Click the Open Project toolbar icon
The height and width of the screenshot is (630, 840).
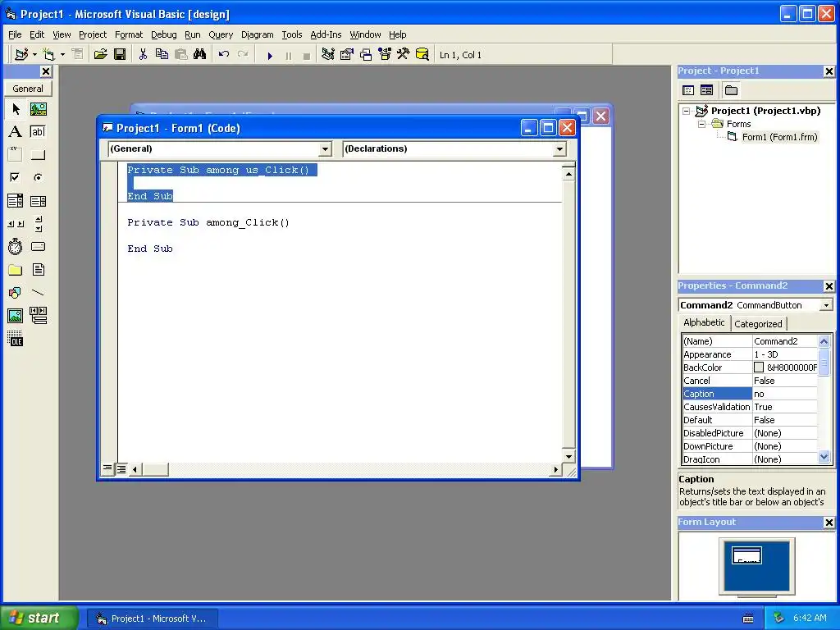click(101, 55)
